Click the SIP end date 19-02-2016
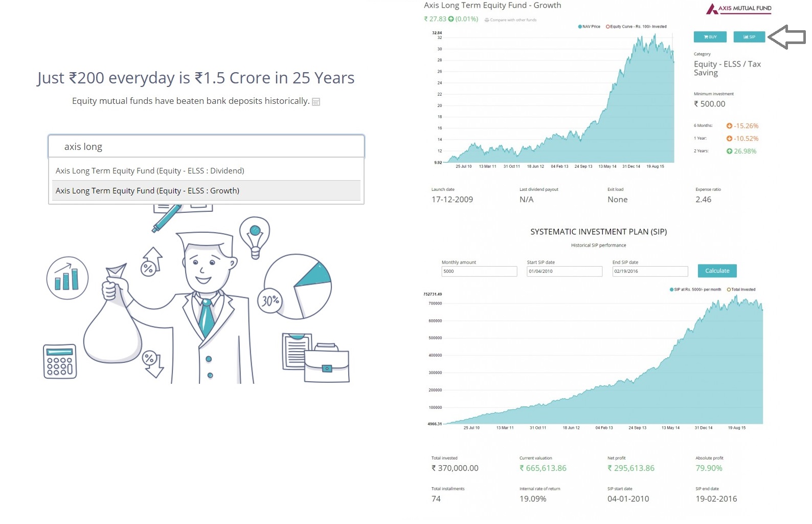Screen dimensions: 812x524 (x=716, y=499)
